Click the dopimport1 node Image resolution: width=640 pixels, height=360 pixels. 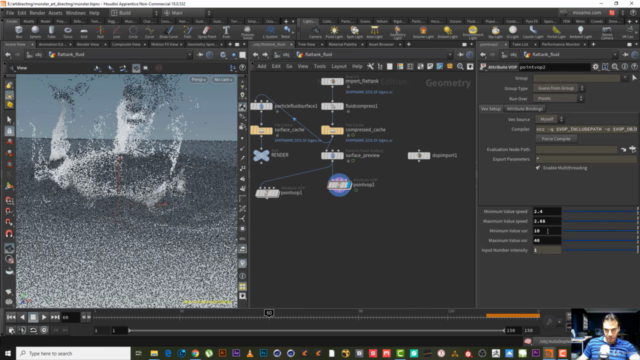tap(419, 156)
